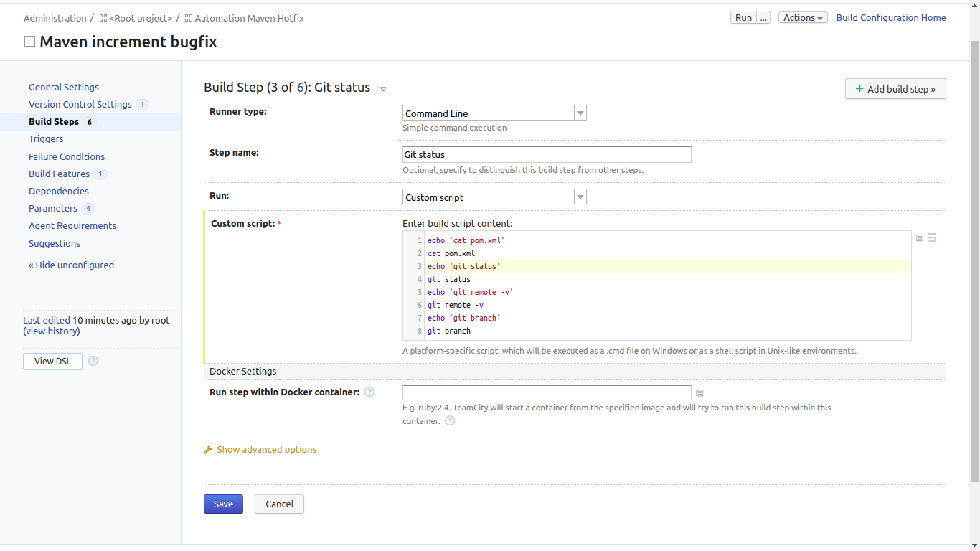Expand the build step selector arrow
980x551 pixels.
click(x=383, y=89)
